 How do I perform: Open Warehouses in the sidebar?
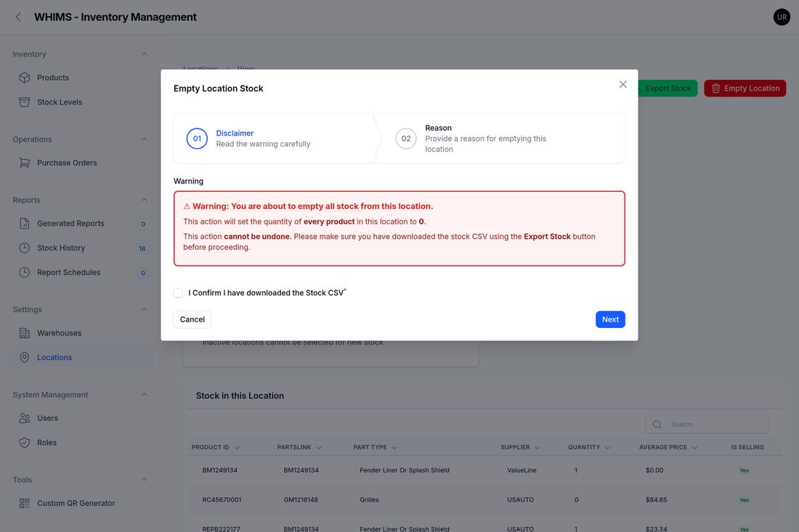pyautogui.click(x=81, y=332)
